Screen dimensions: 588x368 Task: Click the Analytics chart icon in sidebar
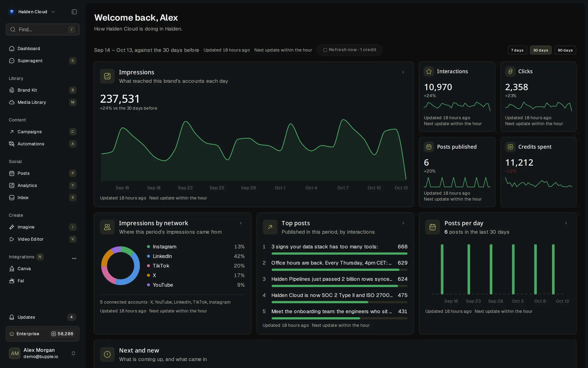tap(12, 185)
